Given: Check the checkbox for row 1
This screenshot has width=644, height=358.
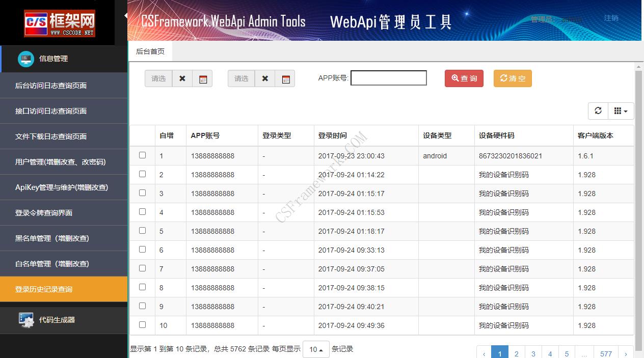Looking at the screenshot, I should click(x=142, y=156).
